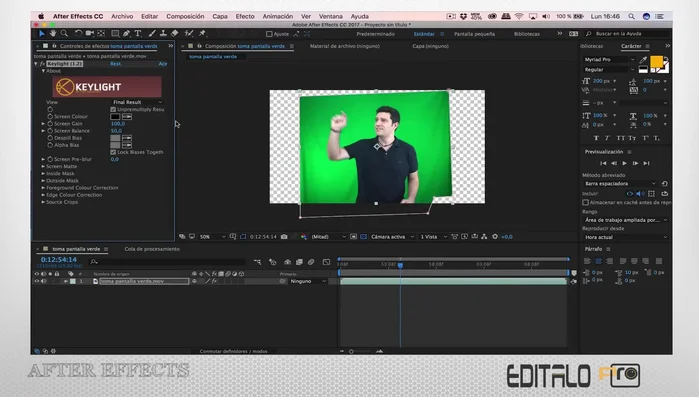Toggle Screen Colour stopwatch
Viewport: 699px width, 397px height.
click(x=50, y=117)
